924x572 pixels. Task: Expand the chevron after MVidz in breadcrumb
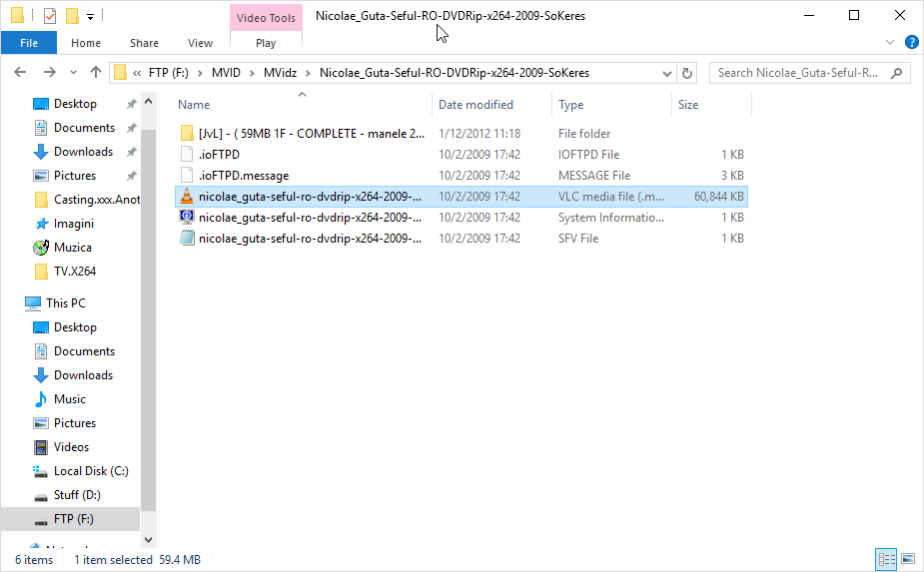(309, 73)
